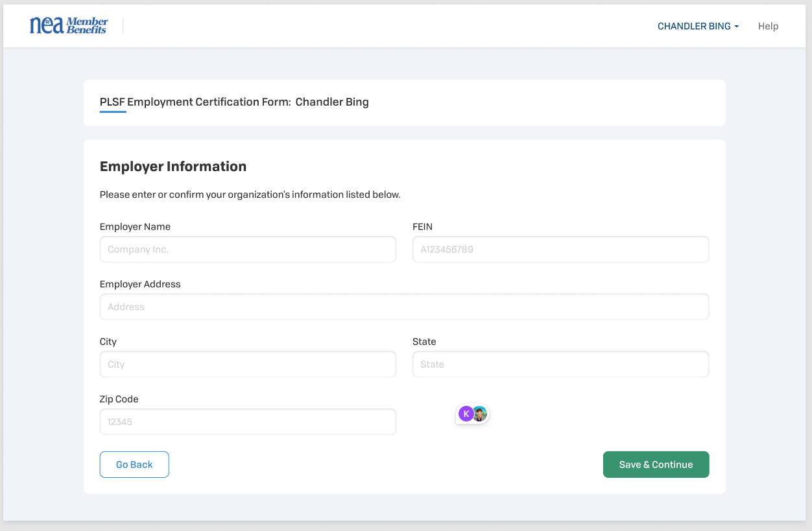This screenshot has height=531, width=812.
Task: Click the 'Zip Code' field label
Action: pyautogui.click(x=119, y=399)
